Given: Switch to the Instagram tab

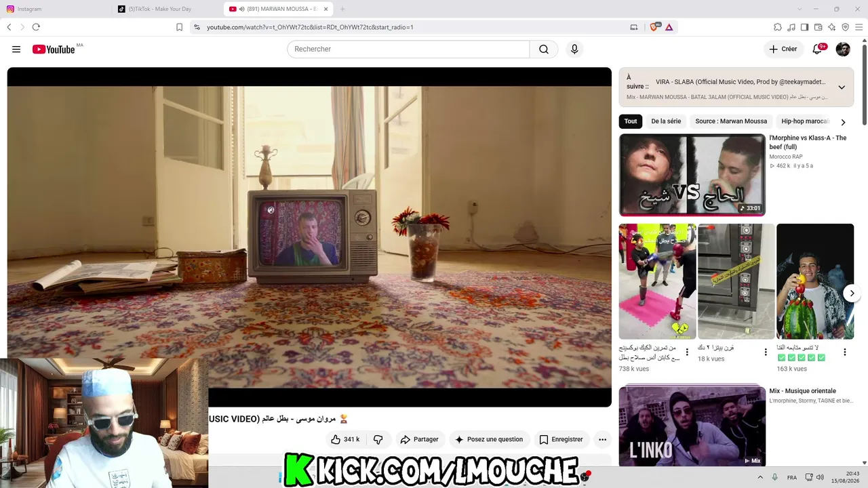Looking at the screenshot, I should click(x=56, y=9).
